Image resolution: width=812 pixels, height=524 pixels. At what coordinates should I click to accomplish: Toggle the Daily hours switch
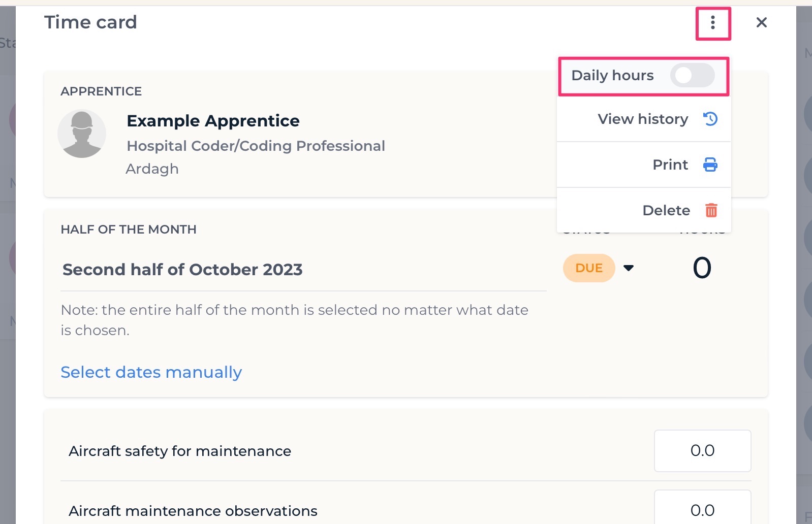tap(692, 75)
